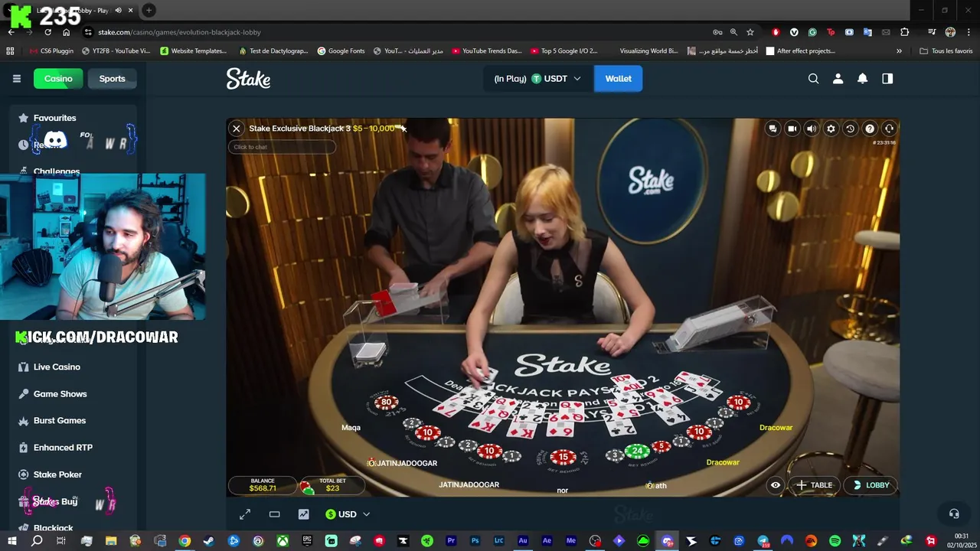This screenshot has height=551, width=980.
Task: Open the game chat panel icon
Action: coord(773,129)
